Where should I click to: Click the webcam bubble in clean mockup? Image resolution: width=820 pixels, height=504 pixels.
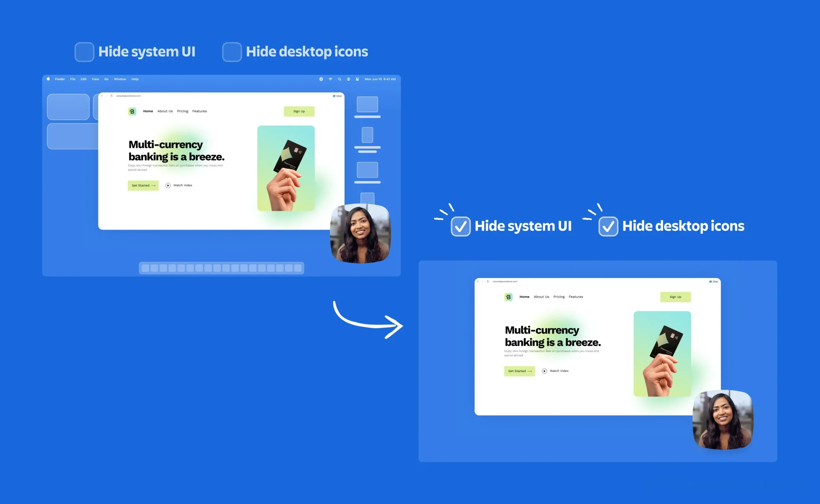point(723,420)
